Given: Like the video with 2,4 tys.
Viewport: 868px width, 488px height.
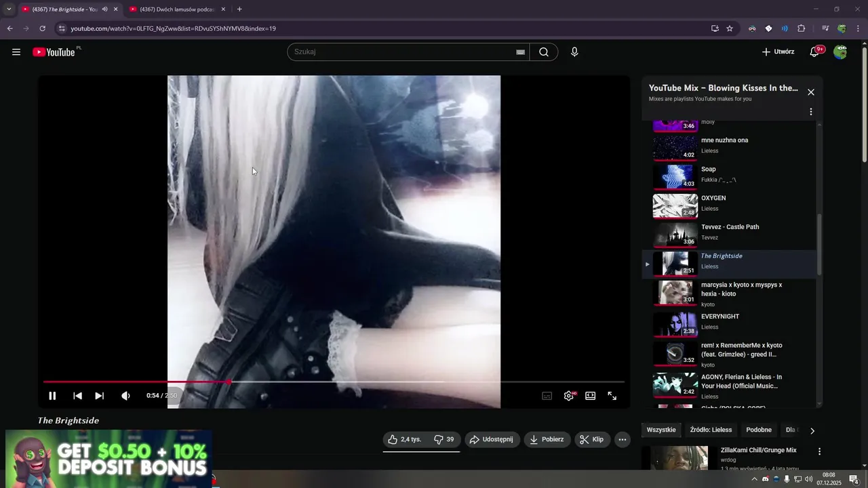Looking at the screenshot, I should pos(405,439).
